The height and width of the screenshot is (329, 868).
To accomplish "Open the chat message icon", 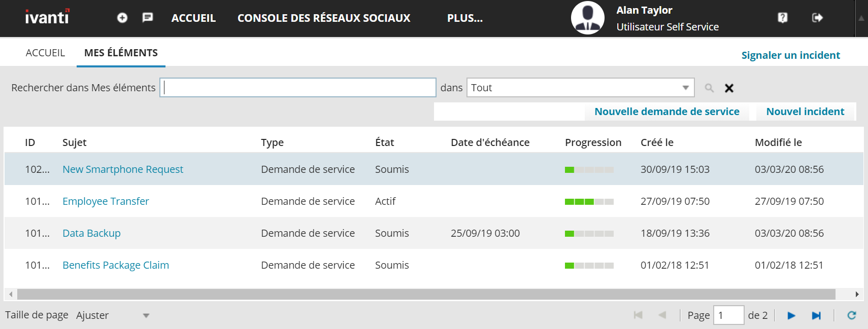I will (148, 18).
